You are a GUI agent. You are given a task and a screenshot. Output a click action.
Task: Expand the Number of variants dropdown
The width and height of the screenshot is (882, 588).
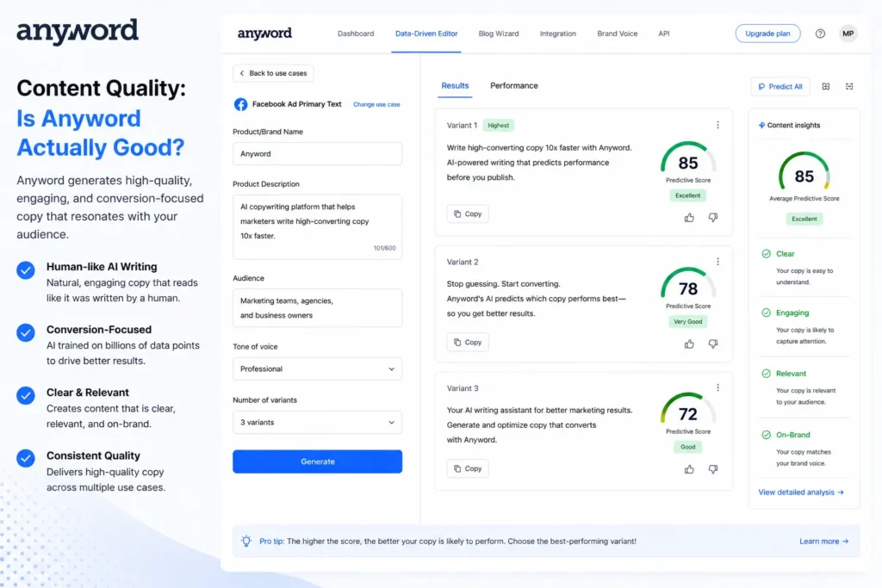click(x=317, y=422)
